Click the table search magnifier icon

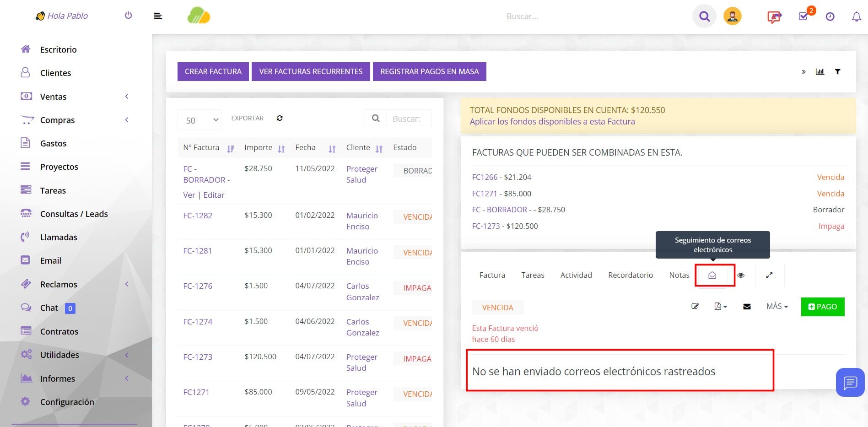pos(376,119)
